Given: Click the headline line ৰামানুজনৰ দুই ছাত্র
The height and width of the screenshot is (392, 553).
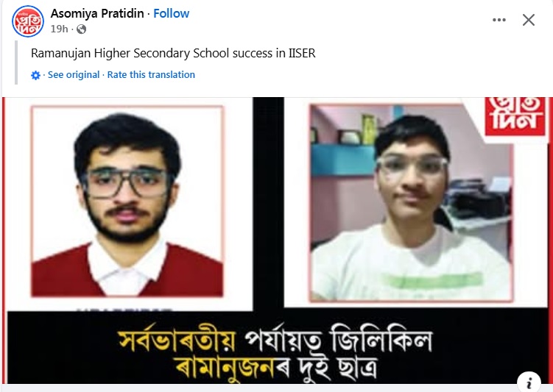Looking at the screenshot, I should (x=276, y=368).
